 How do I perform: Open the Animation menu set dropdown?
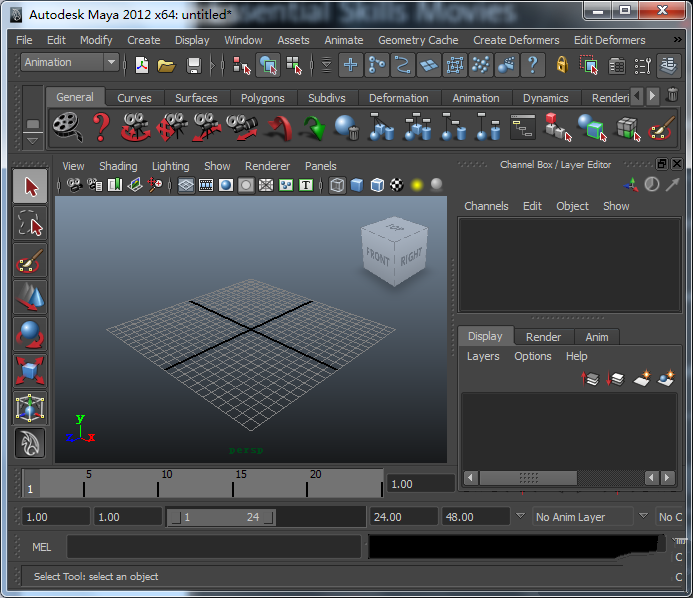[x=112, y=62]
